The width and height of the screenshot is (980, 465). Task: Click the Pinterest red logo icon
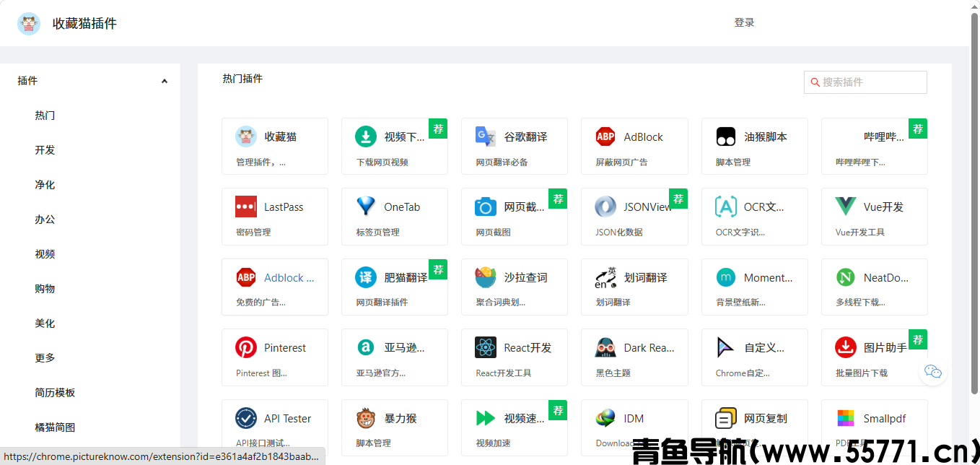(x=246, y=347)
